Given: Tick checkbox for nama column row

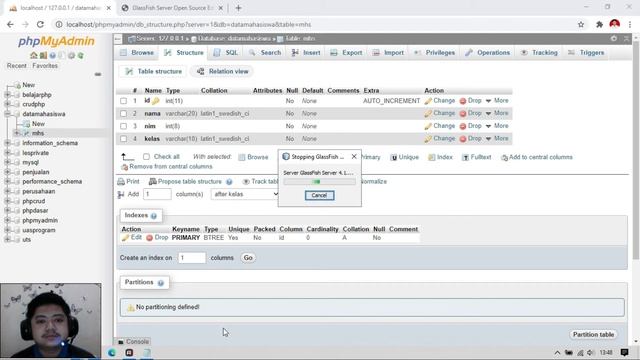Looking at the screenshot, I should click(124, 113).
